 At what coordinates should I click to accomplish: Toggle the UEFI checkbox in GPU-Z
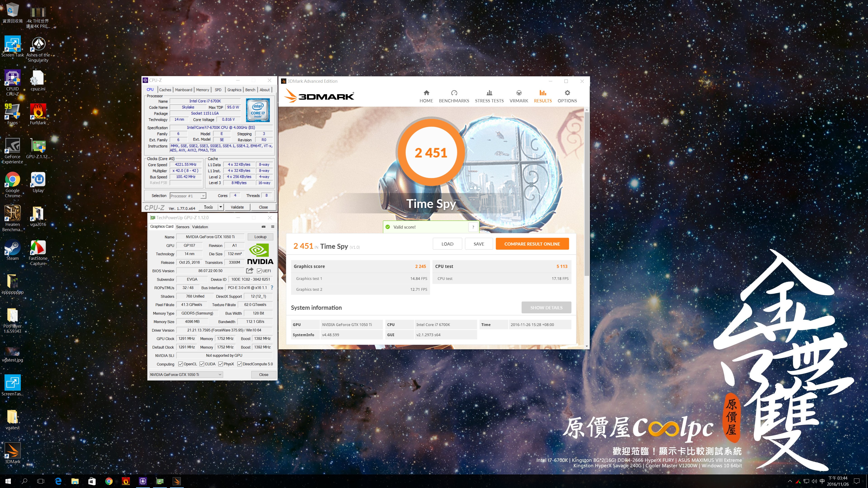259,271
